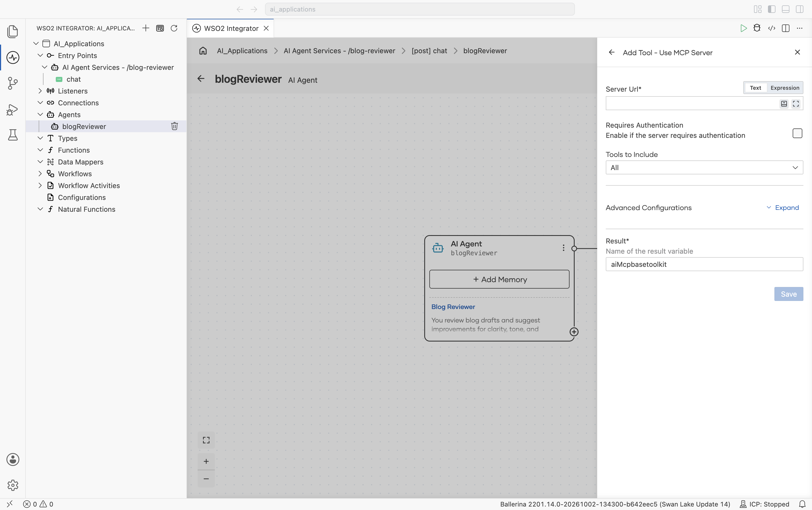Zoom out on the diagram

206,479
